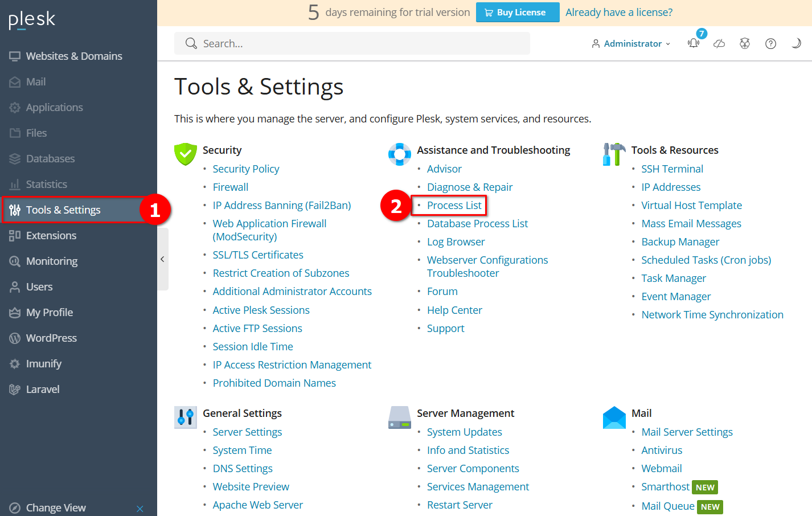The width and height of the screenshot is (812, 516).
Task: Click the 'Already have a license?' link
Action: pyautogui.click(x=619, y=12)
